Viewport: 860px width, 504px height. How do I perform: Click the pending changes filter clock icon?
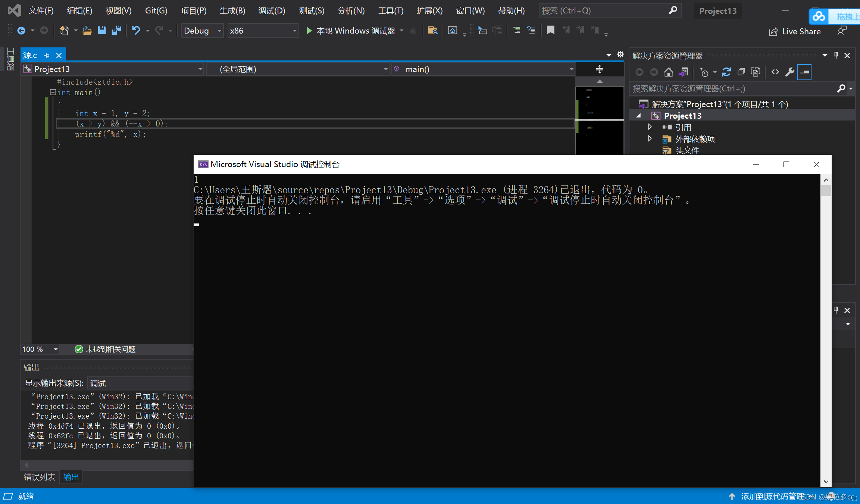tap(704, 72)
